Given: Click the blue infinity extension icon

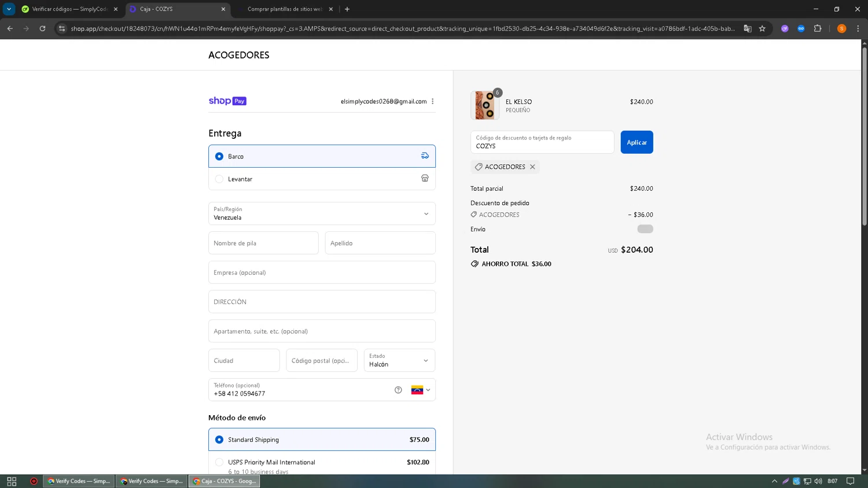Looking at the screenshot, I should click(801, 28).
